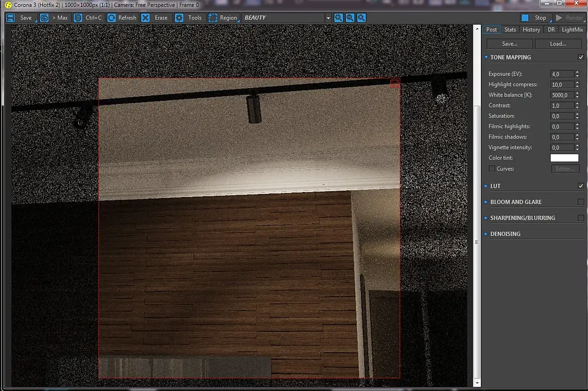Click the Contrast spinner arrows
Viewport: 588px width, 391px height.
point(577,106)
